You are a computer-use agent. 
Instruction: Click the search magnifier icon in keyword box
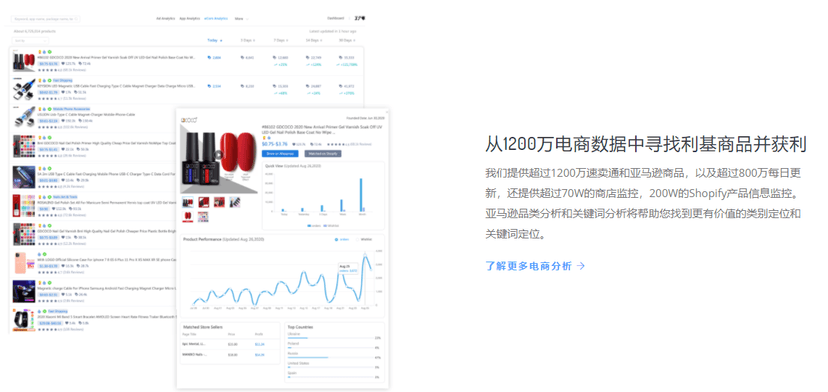point(77,18)
